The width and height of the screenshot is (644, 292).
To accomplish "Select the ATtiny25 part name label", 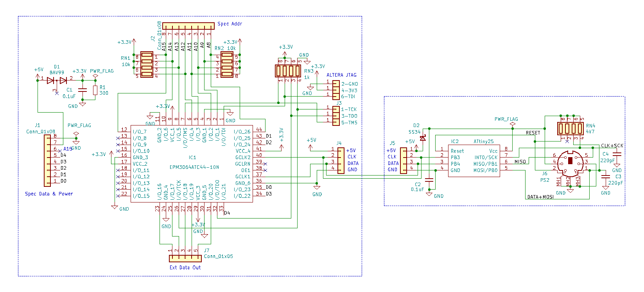I will click(x=484, y=142).
